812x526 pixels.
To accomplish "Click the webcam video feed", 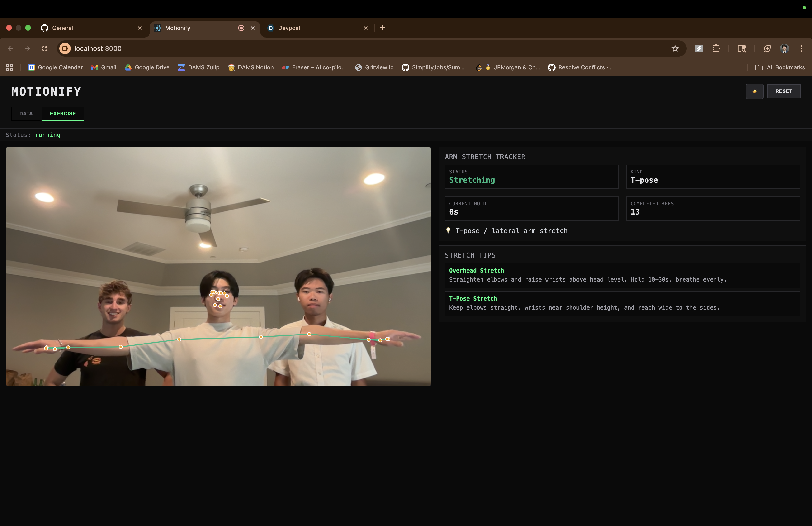I will pyautogui.click(x=218, y=266).
